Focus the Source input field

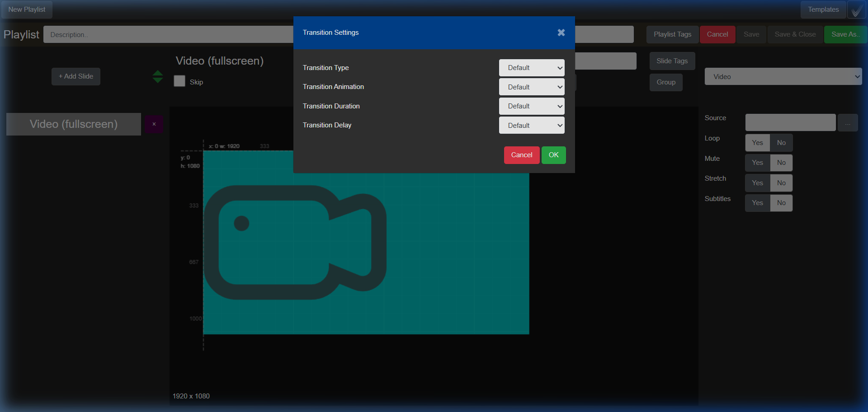[790, 122]
